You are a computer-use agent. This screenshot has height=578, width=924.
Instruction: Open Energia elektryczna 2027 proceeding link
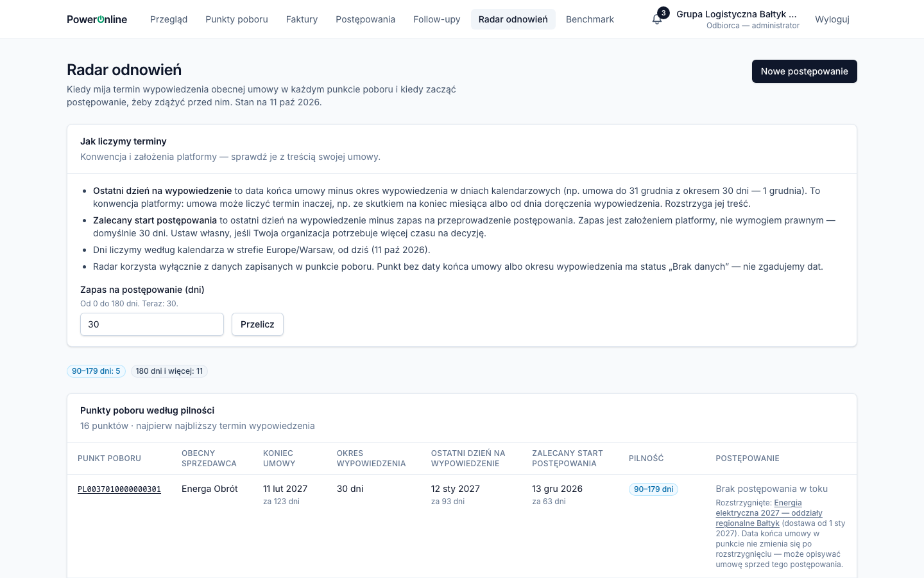(x=769, y=513)
